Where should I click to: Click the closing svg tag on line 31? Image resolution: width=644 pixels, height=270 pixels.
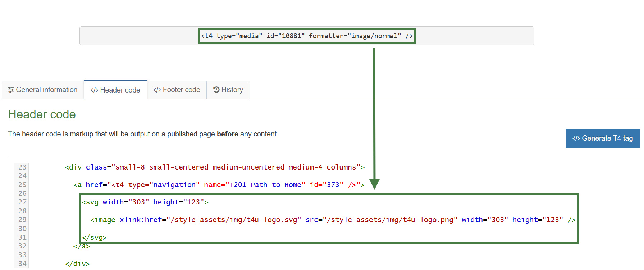click(x=94, y=238)
